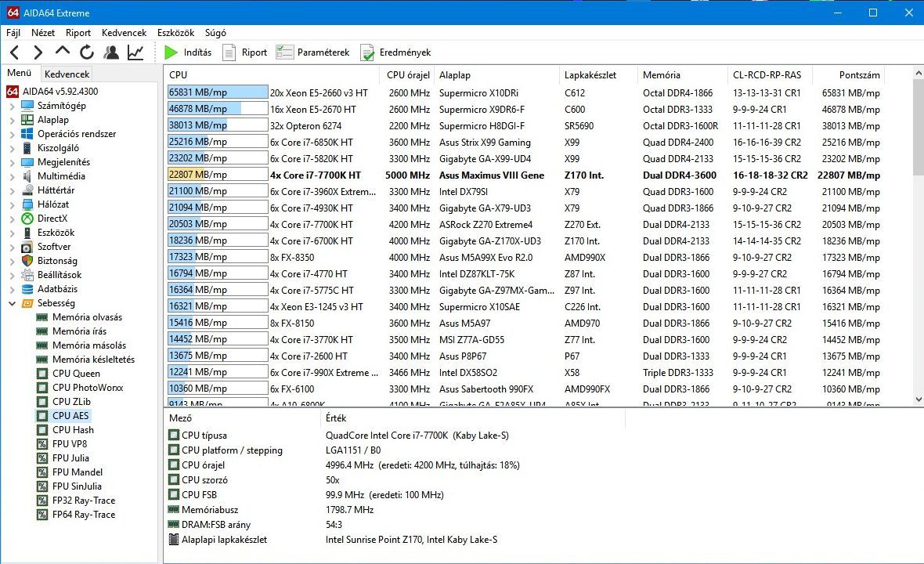Select the Beállítások gear icon
This screenshot has height=564, width=924.
tap(27, 275)
